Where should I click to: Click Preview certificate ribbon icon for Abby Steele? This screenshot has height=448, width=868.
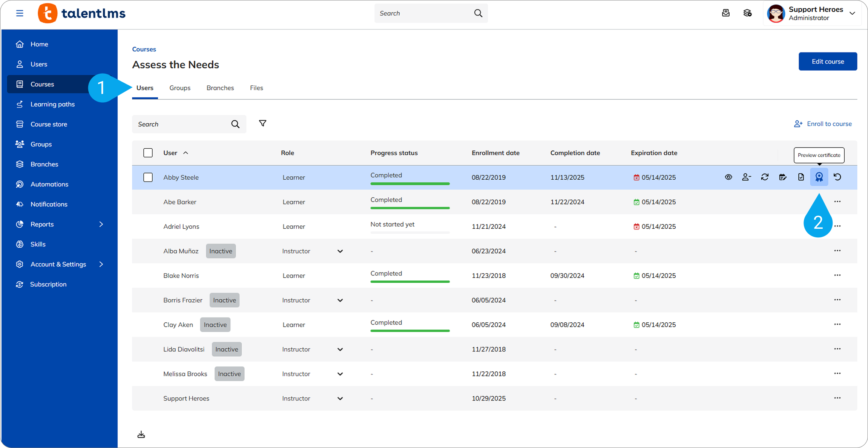point(819,177)
